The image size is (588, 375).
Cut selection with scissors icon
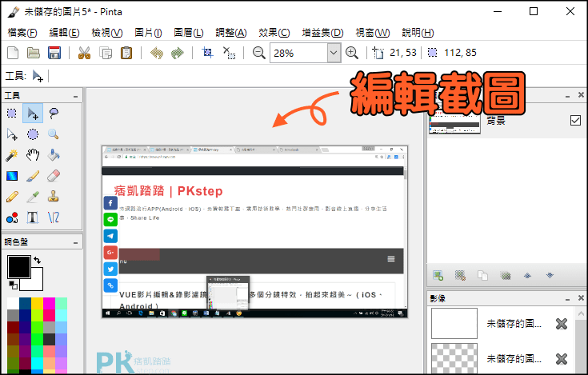84,53
